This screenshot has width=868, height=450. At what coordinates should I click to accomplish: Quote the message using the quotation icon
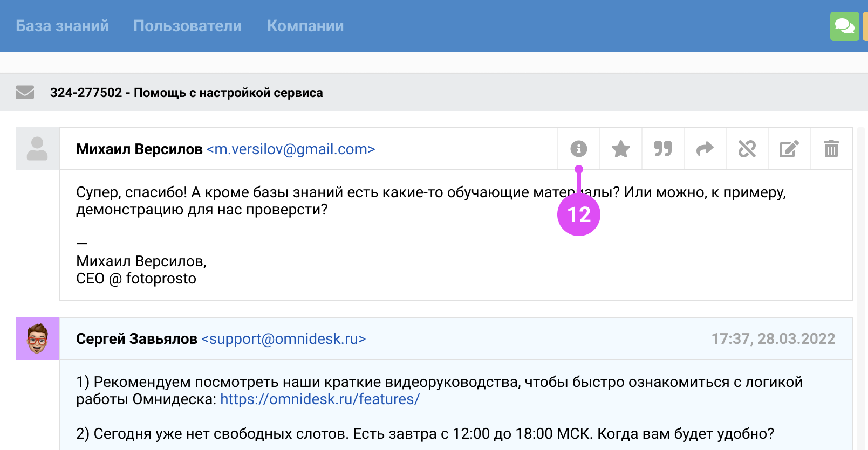click(663, 149)
